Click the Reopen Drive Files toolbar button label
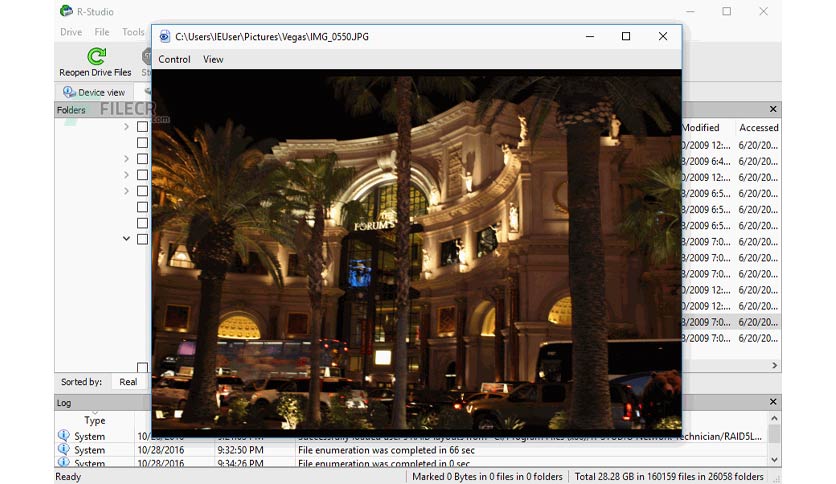The height and width of the screenshot is (484, 836). click(x=95, y=72)
